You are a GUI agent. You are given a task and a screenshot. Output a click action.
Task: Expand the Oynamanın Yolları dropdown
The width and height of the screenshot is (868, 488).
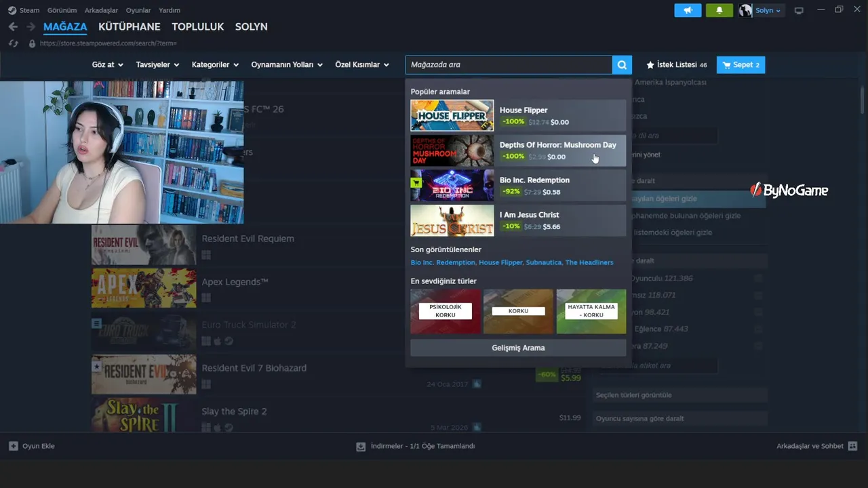tap(288, 65)
